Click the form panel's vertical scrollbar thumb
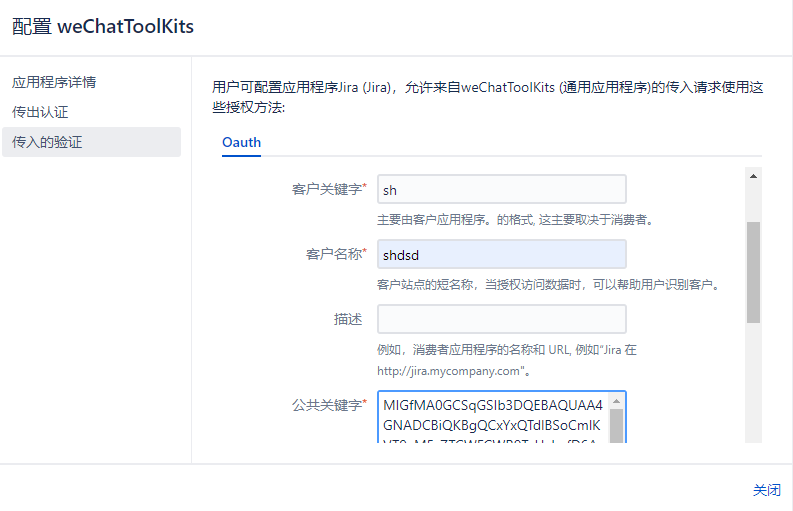This screenshot has width=793, height=511. point(753,270)
